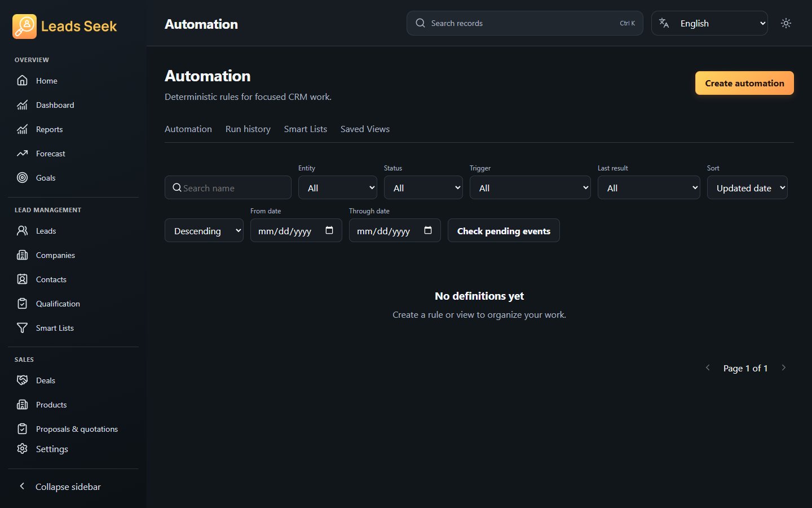This screenshot has height=508, width=812.
Task: Click the Companies building icon
Action: click(x=22, y=255)
